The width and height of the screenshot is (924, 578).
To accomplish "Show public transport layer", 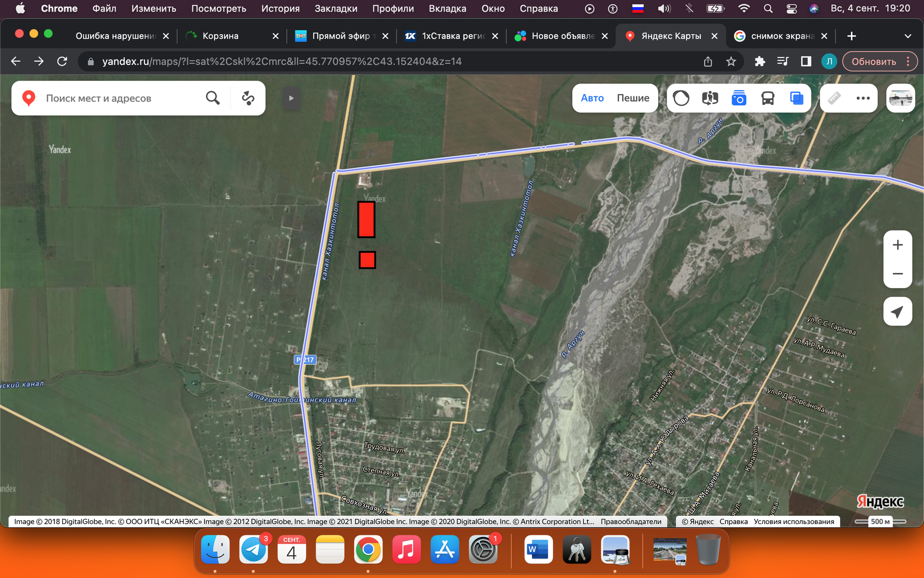I will point(768,98).
